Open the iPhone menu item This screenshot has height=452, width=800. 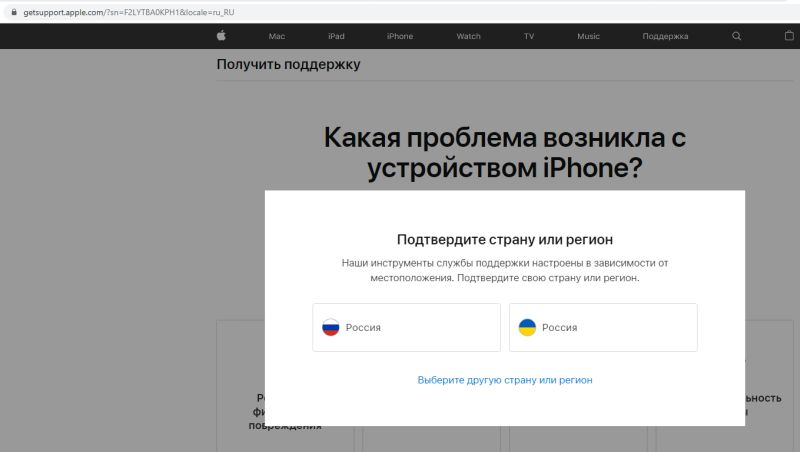pyautogui.click(x=400, y=36)
